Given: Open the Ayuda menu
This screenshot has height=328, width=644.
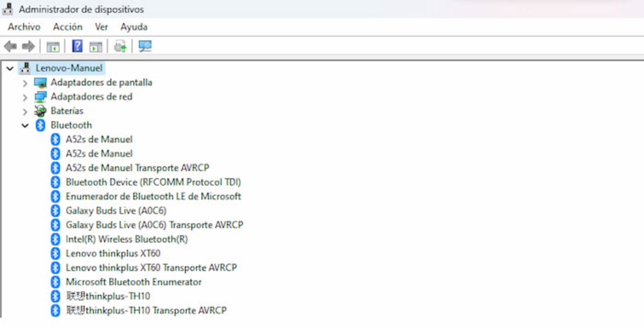Looking at the screenshot, I should (134, 27).
